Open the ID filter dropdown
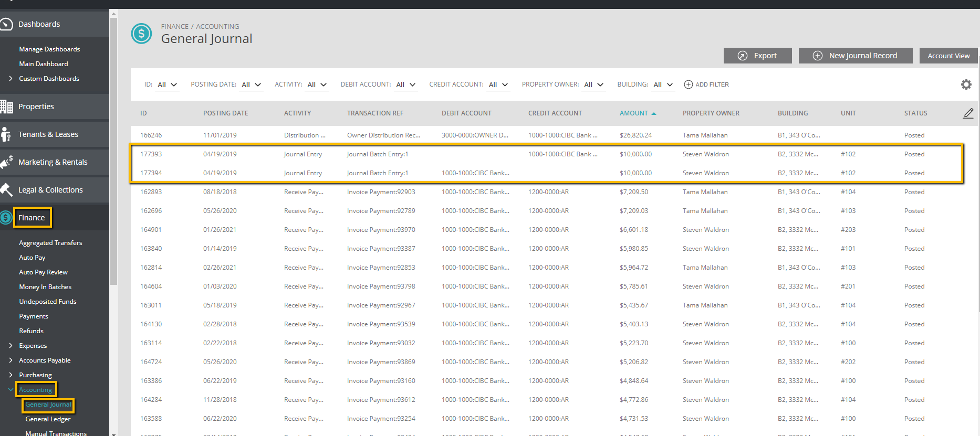 [168, 84]
